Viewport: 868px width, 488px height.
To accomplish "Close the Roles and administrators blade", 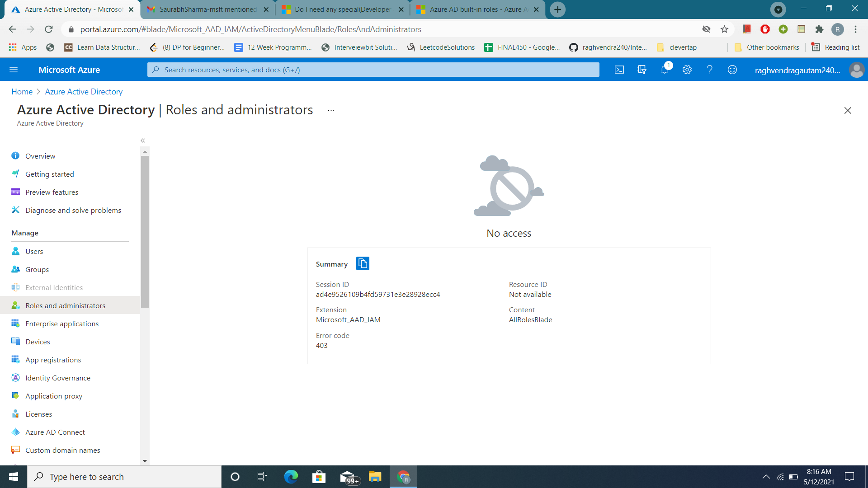I will point(848,110).
